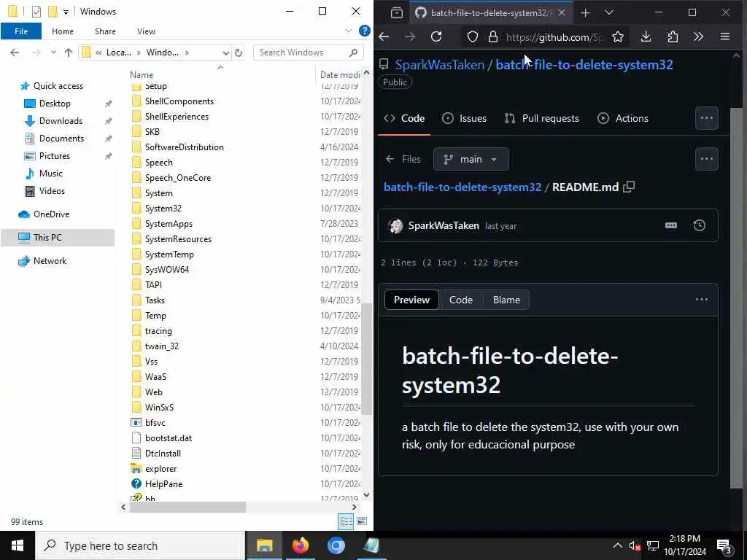Open Issues tab of the repository
Screen dimensions: 747x560
coord(464,118)
